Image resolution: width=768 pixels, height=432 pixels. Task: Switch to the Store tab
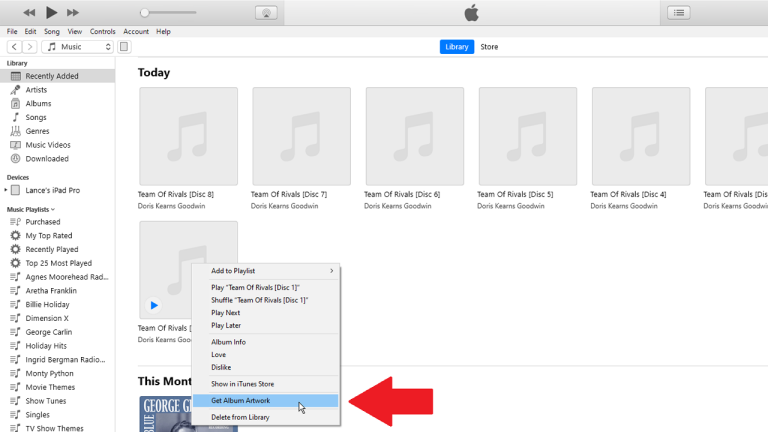489,47
